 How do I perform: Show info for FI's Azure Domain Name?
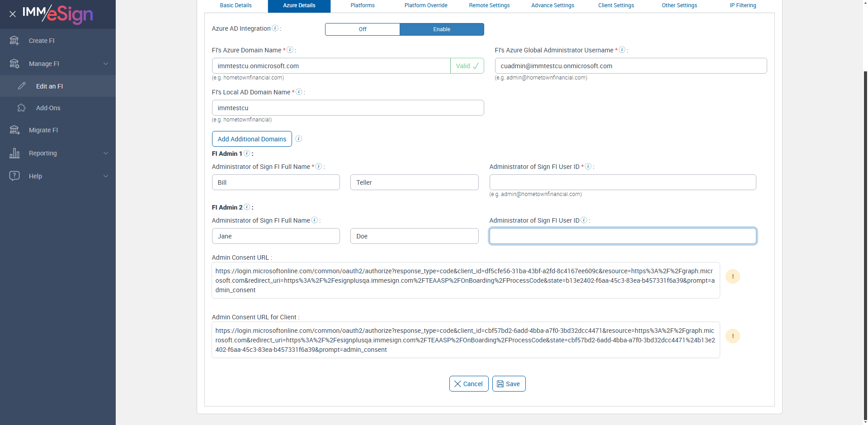tap(290, 50)
